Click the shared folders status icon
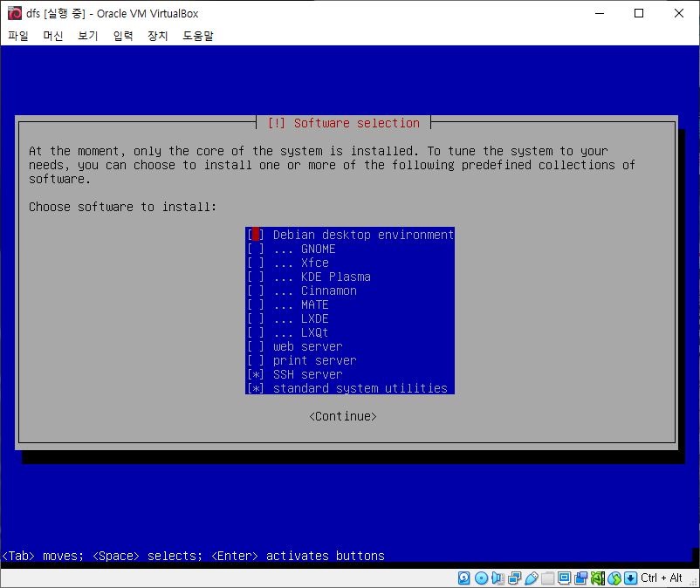The width and height of the screenshot is (700, 588). (548, 578)
